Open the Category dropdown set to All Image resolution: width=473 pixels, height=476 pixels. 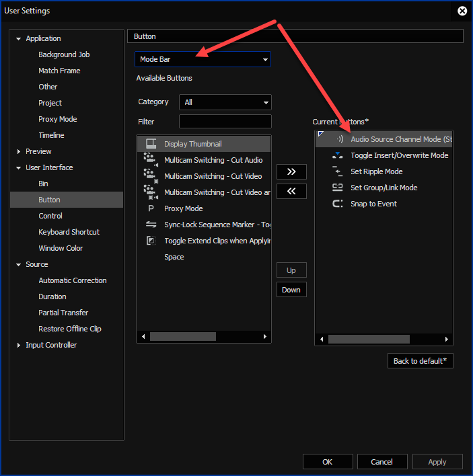(x=225, y=102)
